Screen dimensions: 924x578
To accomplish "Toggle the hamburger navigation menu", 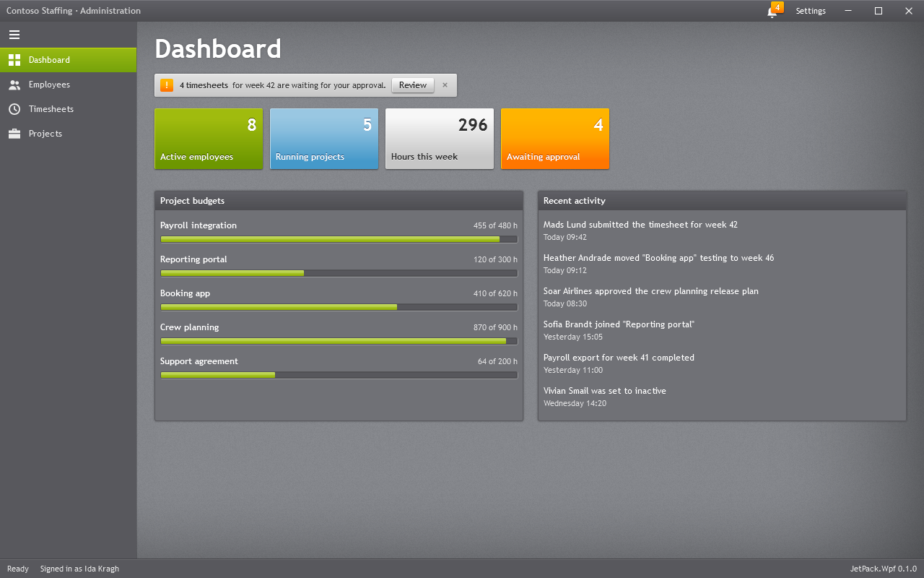I will [14, 35].
